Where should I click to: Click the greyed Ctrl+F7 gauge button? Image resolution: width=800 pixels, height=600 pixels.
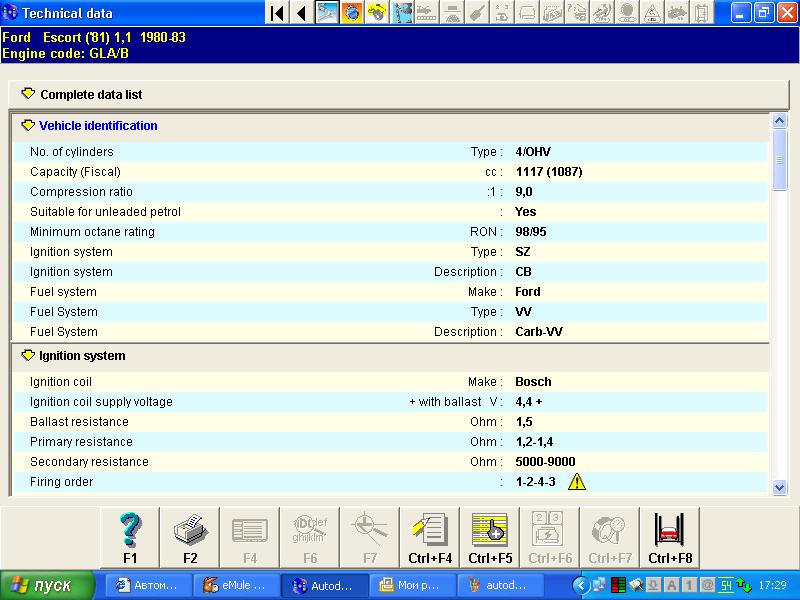(610, 538)
